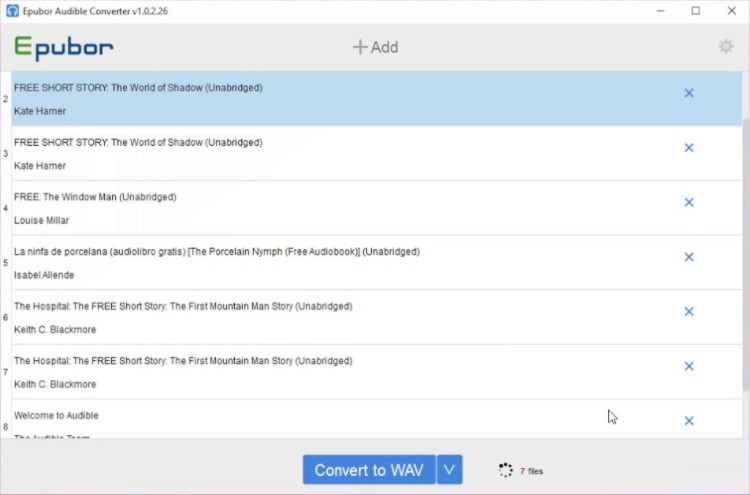
Task: Click author Kate Hamer in row 3
Action: [40, 165]
